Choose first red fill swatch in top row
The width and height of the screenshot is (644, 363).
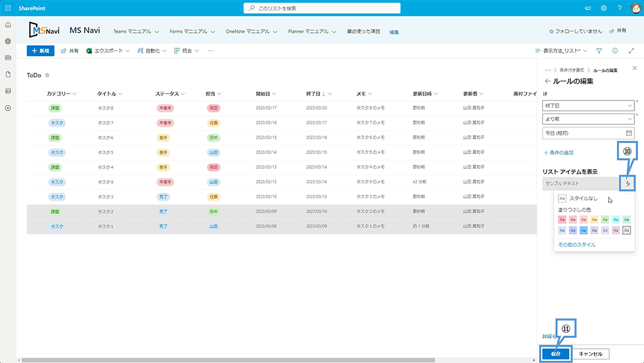[562, 219]
